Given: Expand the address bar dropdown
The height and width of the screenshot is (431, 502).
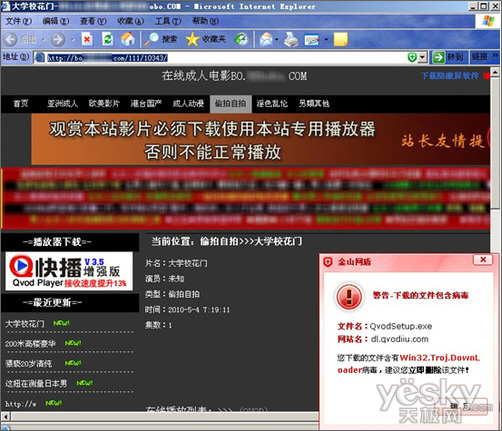Looking at the screenshot, I should (x=423, y=58).
